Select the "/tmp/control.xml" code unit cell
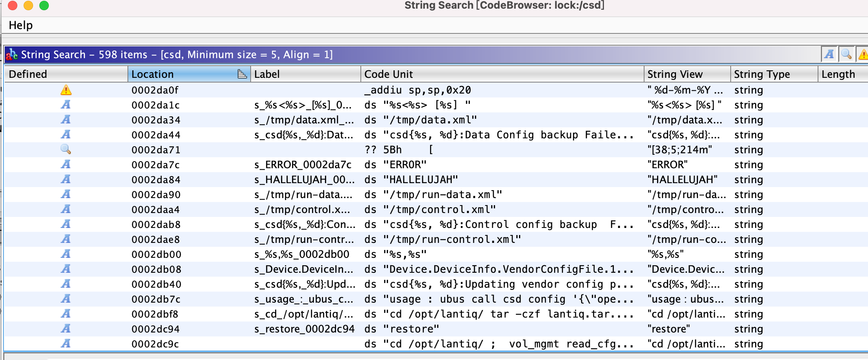The height and width of the screenshot is (360, 868). tap(502, 209)
